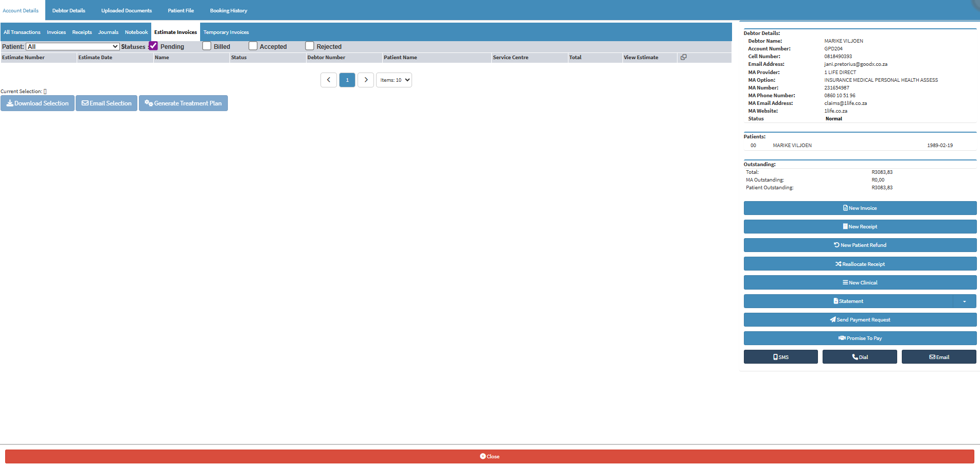The width and height of the screenshot is (980, 466).
Task: Click MA Provider value 1 LIFE DIRECT
Action: click(x=840, y=73)
